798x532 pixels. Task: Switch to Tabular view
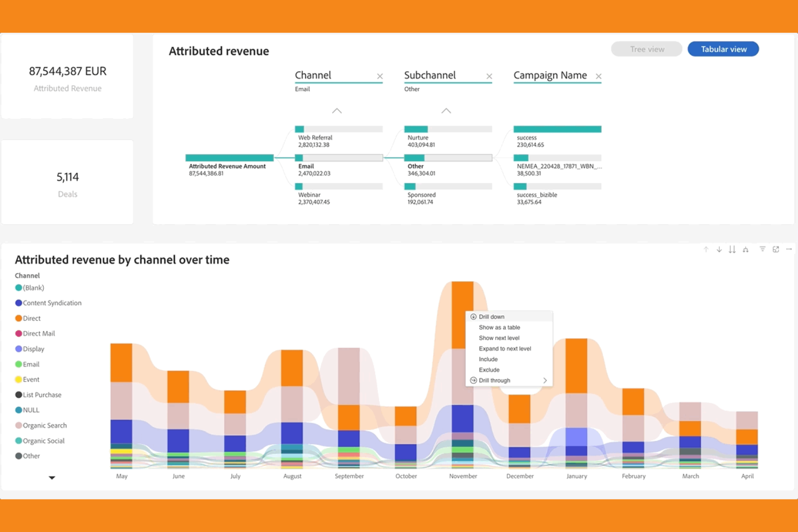[723, 49]
